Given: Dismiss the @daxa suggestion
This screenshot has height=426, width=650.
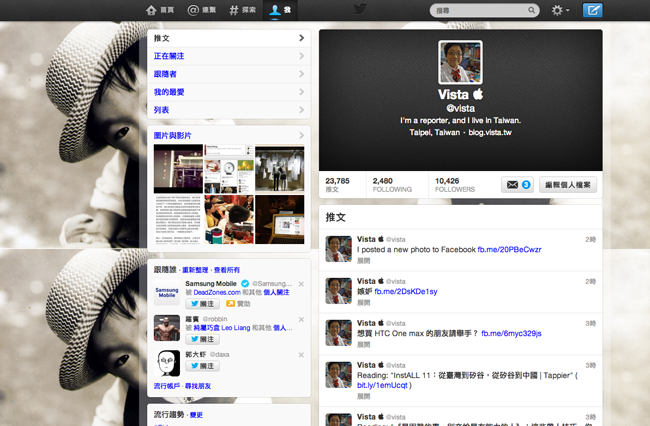Looking at the screenshot, I should 301,355.
